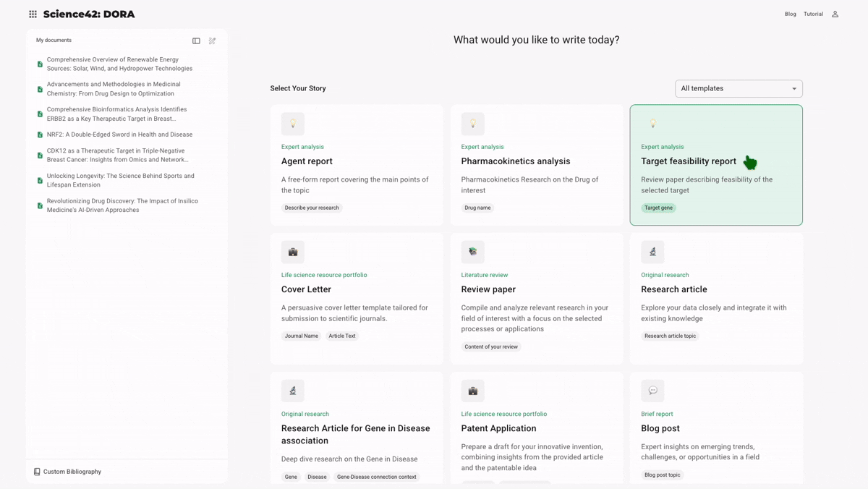Click the Target gene tag chip
Image resolution: width=868 pixels, height=489 pixels.
658,208
